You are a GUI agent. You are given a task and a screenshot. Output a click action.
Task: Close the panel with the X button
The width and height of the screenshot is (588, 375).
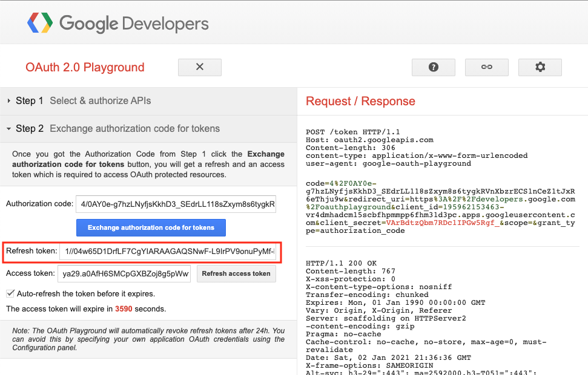[200, 67]
